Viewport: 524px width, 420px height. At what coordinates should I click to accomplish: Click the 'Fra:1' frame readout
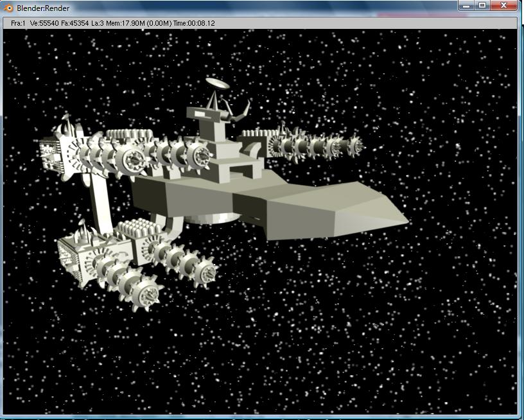click(18, 23)
